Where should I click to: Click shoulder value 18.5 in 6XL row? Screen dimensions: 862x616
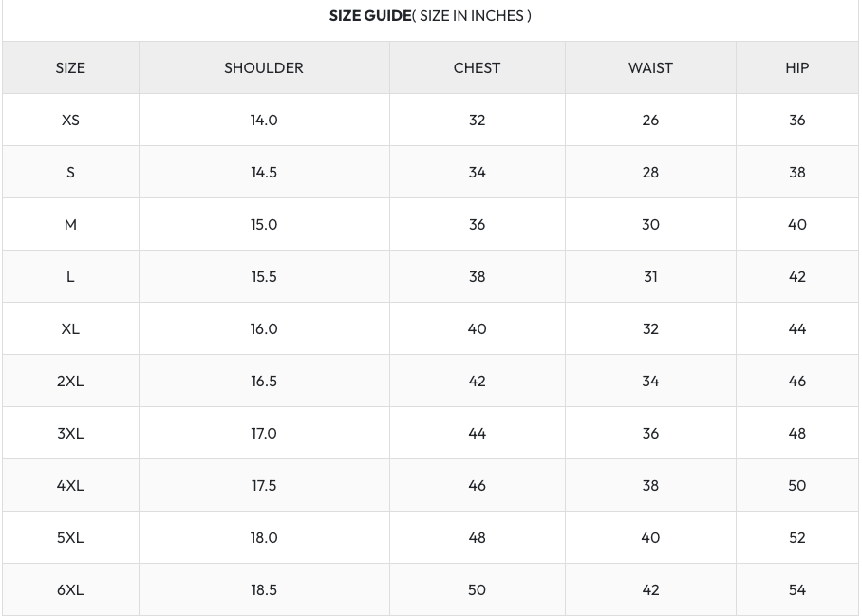264,590
